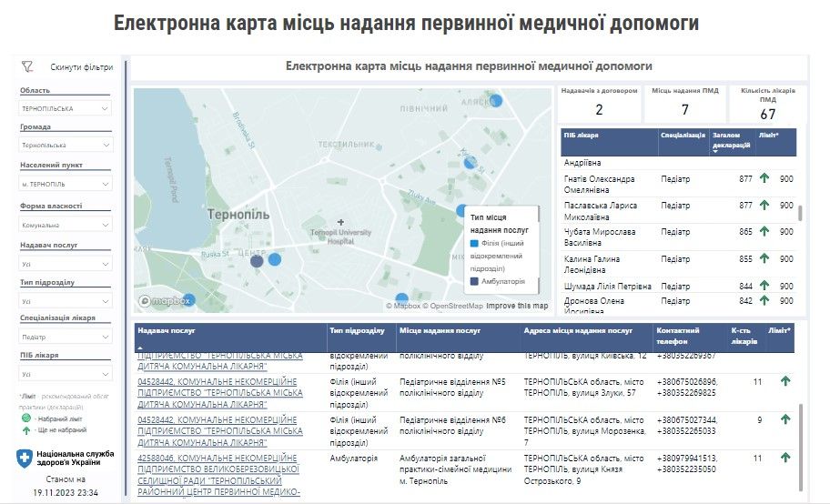Click the green arrow for Шумада Лілія
830x504 pixels.
pos(764,286)
